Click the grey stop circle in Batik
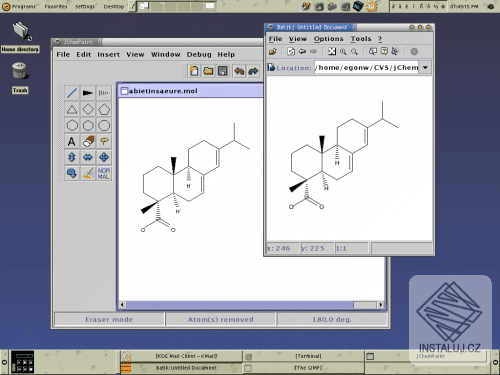The height and width of the screenshot is (375, 500). [x=414, y=51]
